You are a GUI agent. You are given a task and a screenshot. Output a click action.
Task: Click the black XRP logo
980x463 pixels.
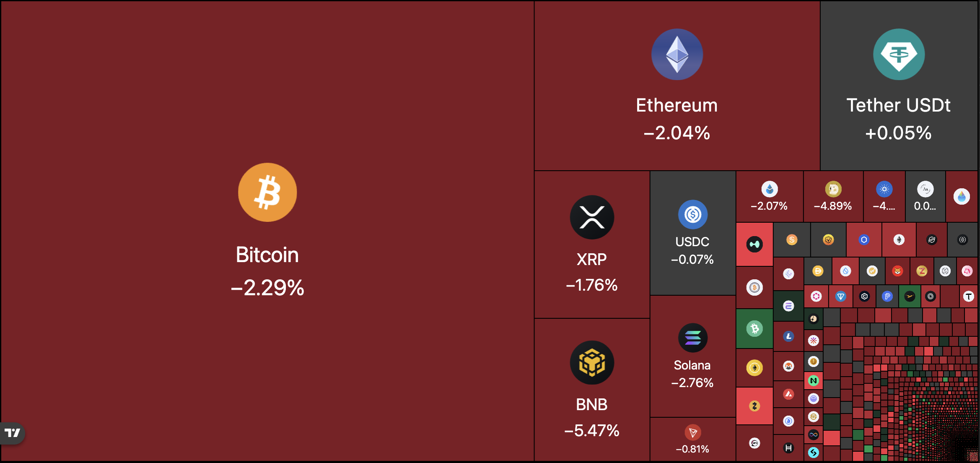coord(592,217)
